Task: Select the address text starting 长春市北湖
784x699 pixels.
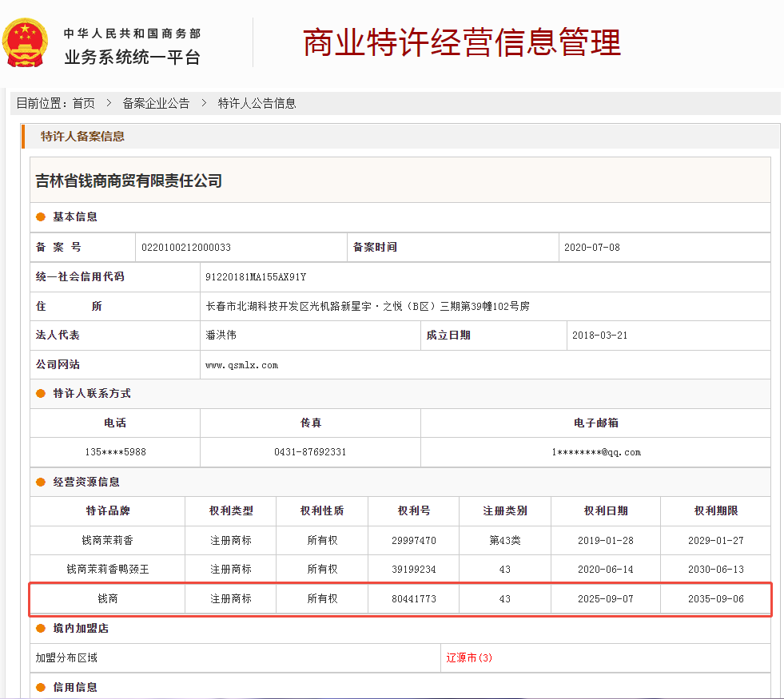Action: [368, 306]
